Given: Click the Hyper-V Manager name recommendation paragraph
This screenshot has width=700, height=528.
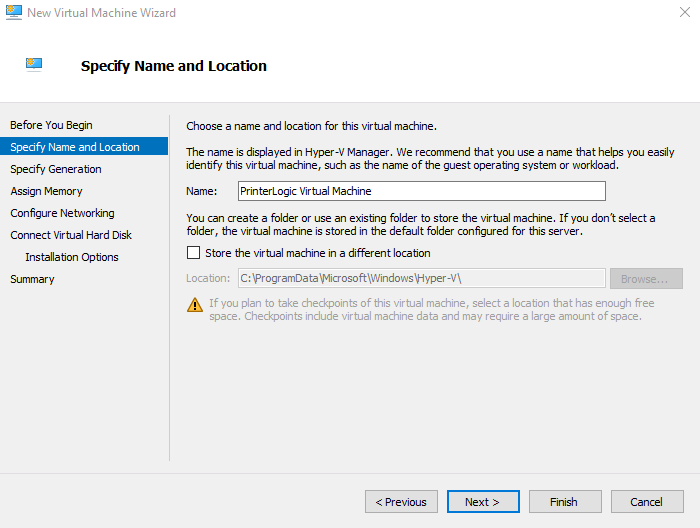Looking at the screenshot, I should [x=430, y=158].
